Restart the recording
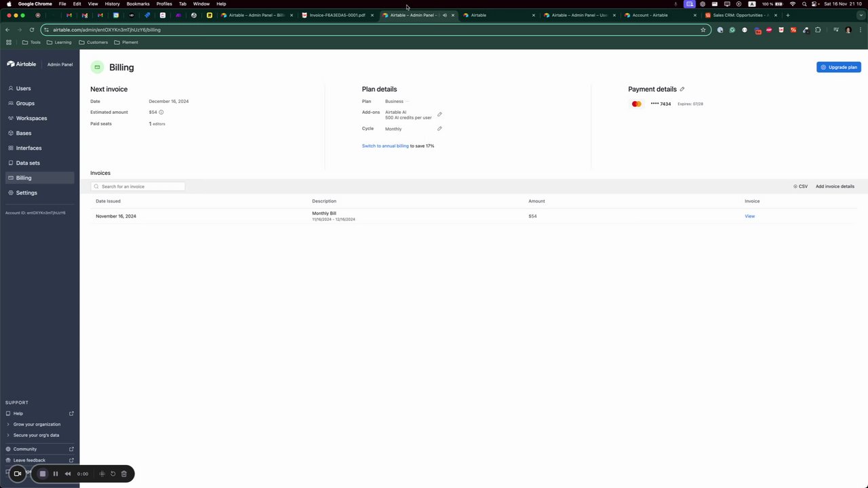This screenshot has height=488, width=868. (x=113, y=474)
